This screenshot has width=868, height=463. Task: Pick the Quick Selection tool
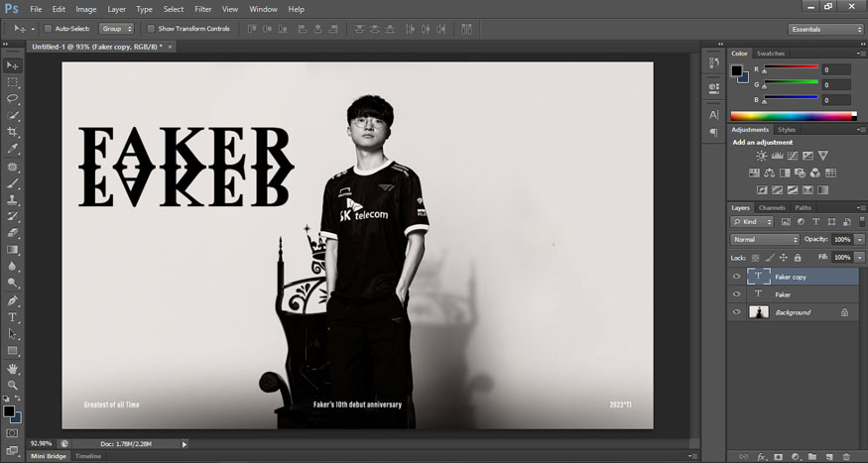point(12,116)
